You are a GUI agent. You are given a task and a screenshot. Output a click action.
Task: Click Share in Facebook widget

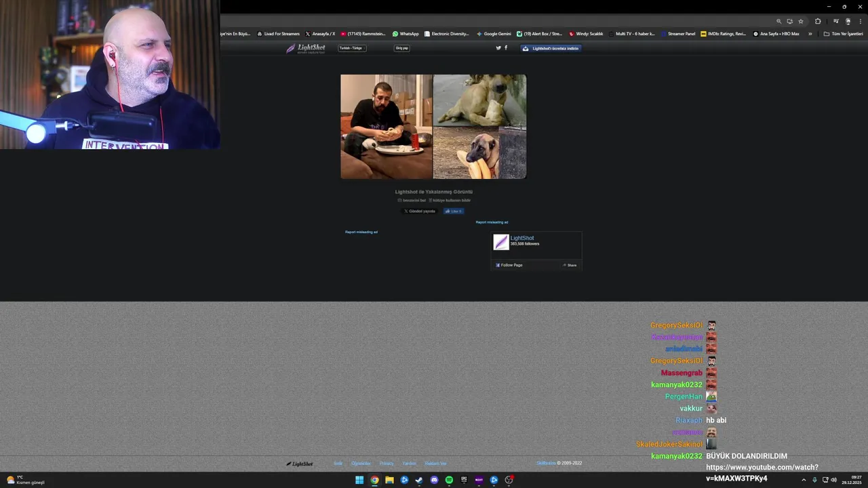click(x=570, y=265)
